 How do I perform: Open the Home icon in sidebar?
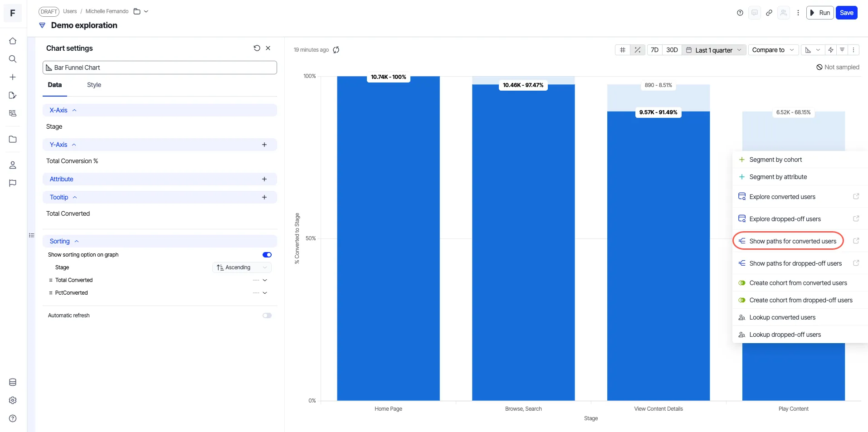point(13,41)
